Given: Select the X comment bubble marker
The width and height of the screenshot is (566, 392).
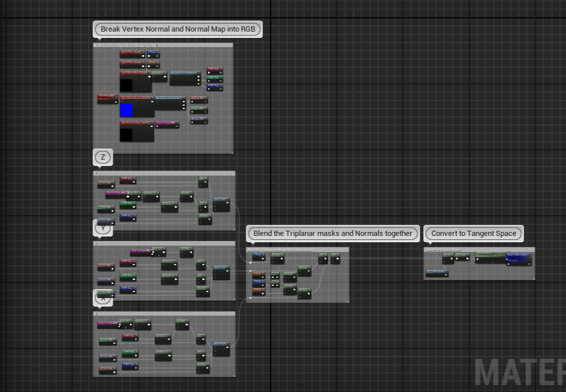Looking at the screenshot, I should tap(103, 298).
